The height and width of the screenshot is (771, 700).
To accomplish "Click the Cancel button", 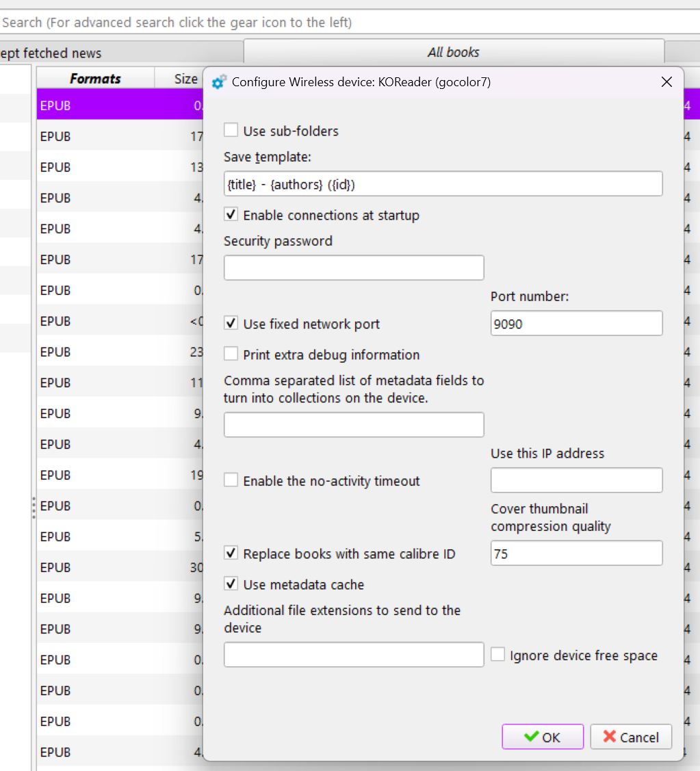I will [631, 737].
